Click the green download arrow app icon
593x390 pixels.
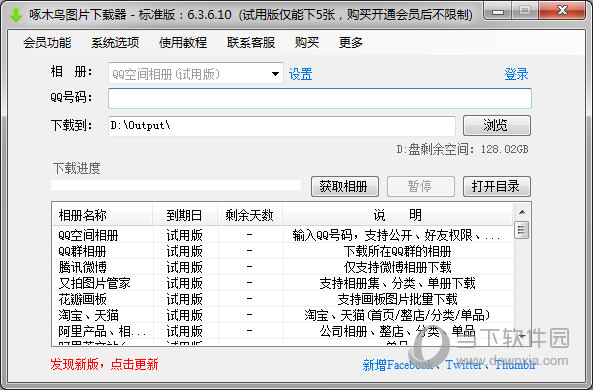16,15
